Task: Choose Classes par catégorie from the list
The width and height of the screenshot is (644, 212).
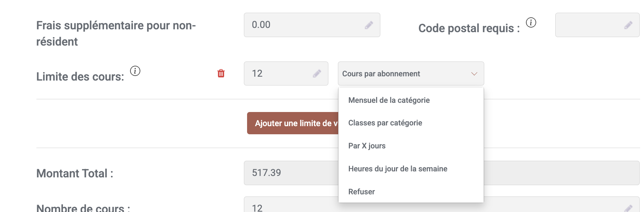Action: [x=385, y=123]
